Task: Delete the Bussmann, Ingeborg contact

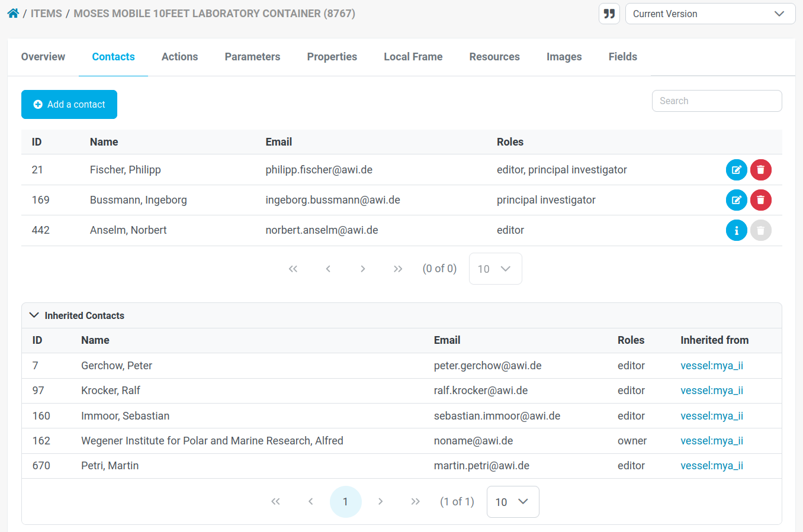Action: pos(760,200)
